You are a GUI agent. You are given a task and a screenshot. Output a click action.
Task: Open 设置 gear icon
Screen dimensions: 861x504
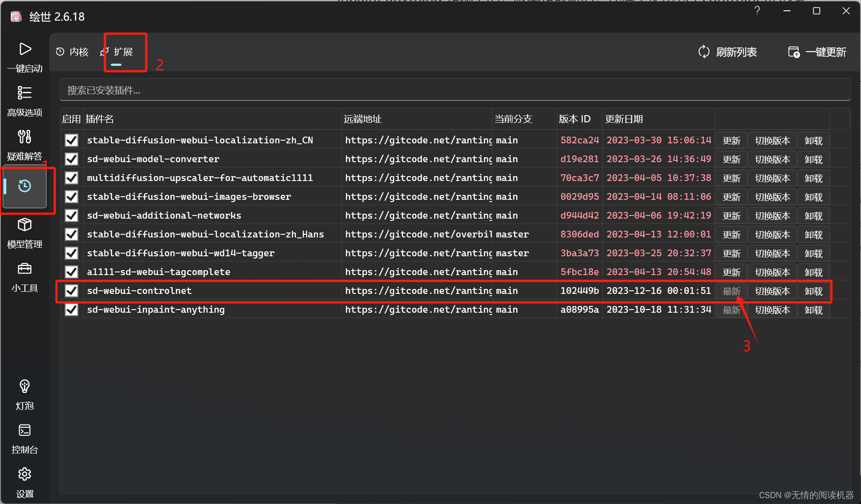click(x=25, y=474)
